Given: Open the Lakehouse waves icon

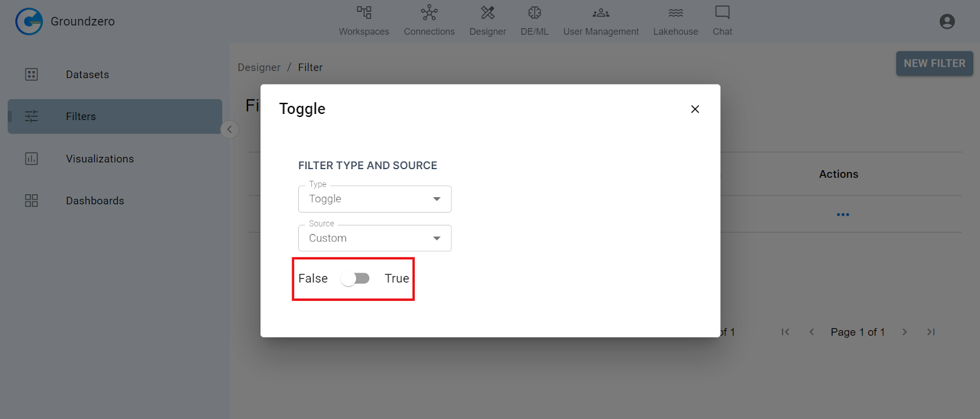Looking at the screenshot, I should (x=675, y=13).
